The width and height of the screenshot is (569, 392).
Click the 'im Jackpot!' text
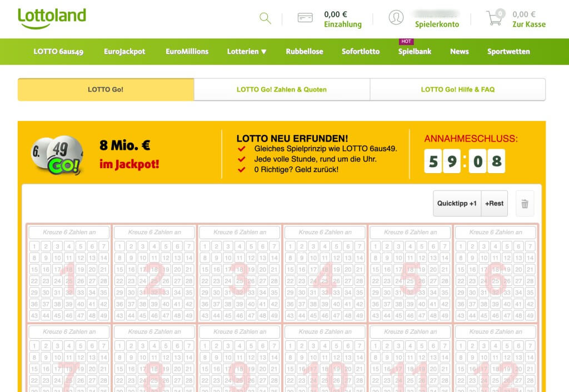point(129,164)
